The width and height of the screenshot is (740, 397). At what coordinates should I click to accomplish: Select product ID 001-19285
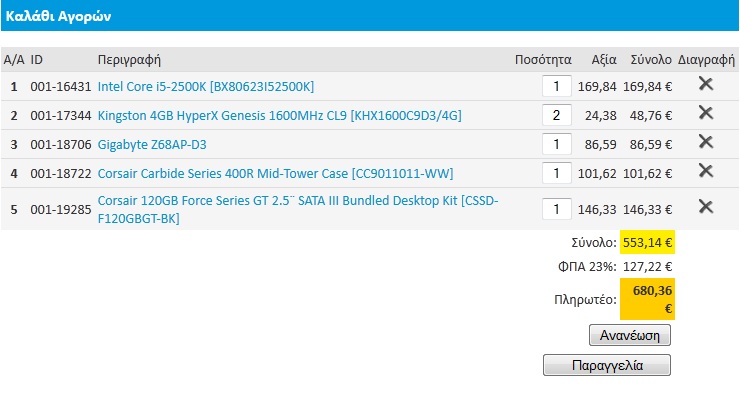click(60, 209)
